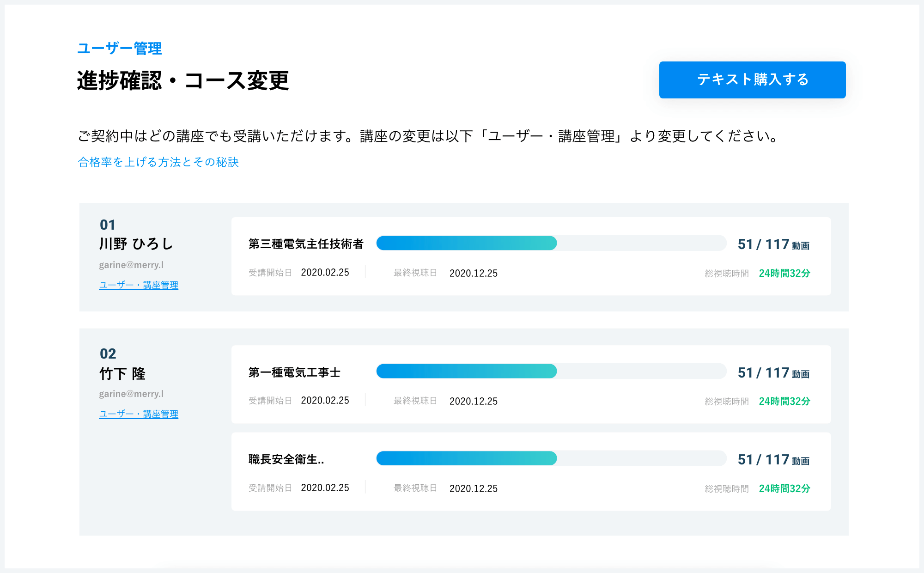
Task: Click the テキスト購入する button
Action: click(752, 79)
